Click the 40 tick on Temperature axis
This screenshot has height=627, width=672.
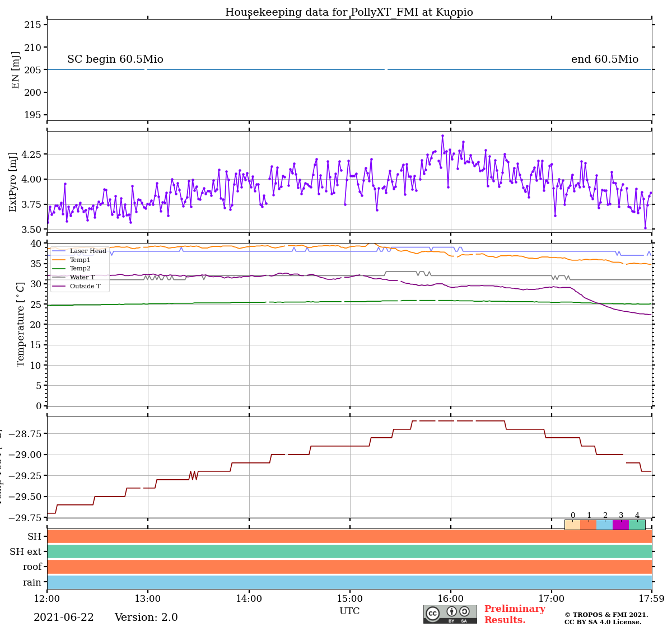pyautogui.click(x=36, y=244)
